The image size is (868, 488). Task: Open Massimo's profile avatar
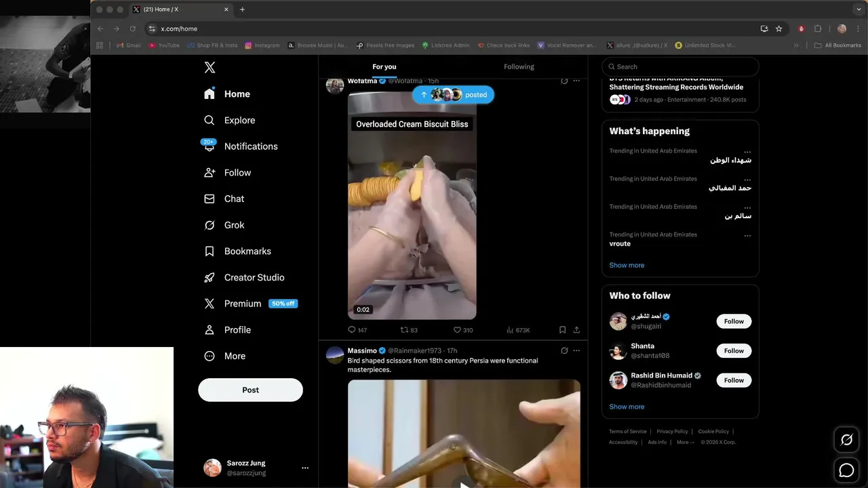(335, 355)
